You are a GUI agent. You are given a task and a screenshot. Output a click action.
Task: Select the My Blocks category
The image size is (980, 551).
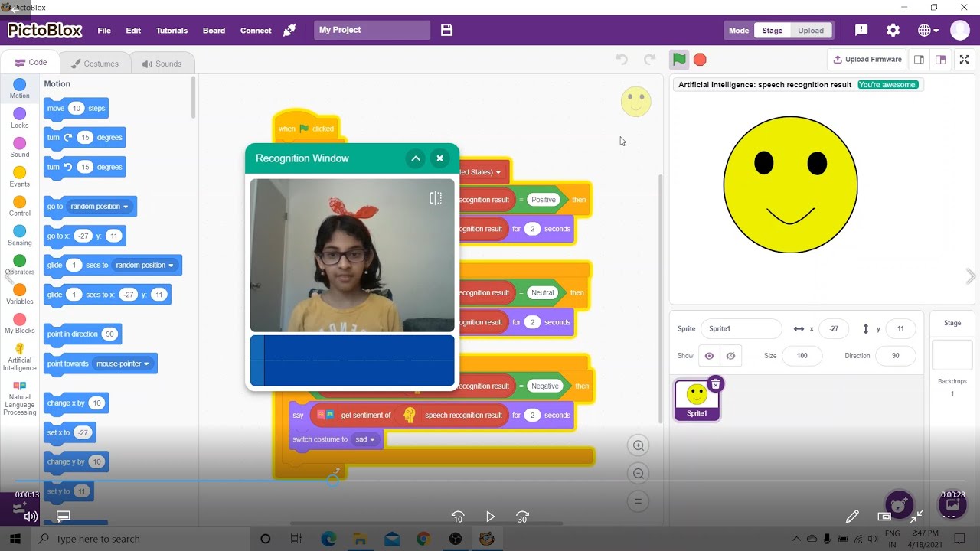[x=20, y=324]
